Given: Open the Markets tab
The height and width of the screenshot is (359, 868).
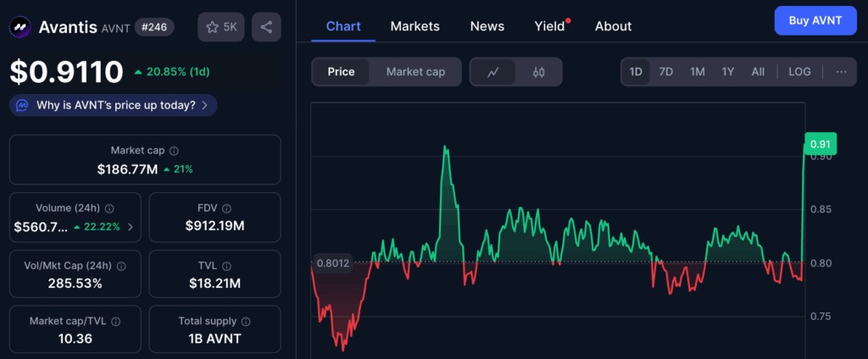Looking at the screenshot, I should [415, 26].
